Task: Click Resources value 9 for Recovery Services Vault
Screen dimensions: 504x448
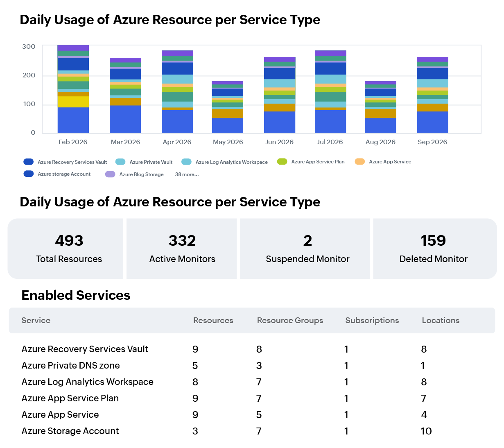Action: point(195,349)
